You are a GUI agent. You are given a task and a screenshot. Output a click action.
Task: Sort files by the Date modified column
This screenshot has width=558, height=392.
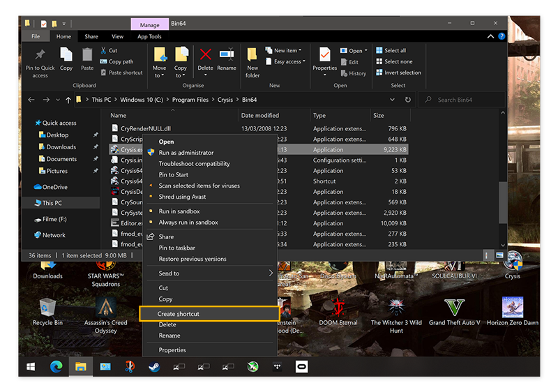click(260, 116)
